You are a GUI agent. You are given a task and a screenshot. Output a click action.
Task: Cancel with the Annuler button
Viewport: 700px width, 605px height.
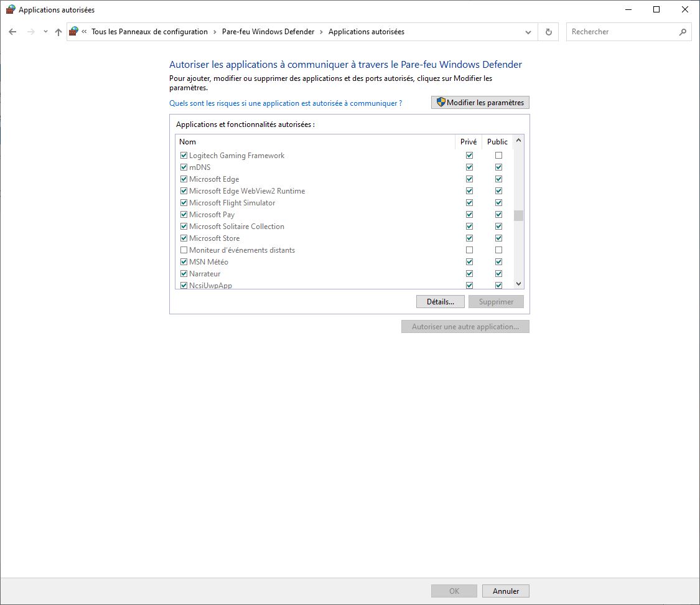(506, 591)
